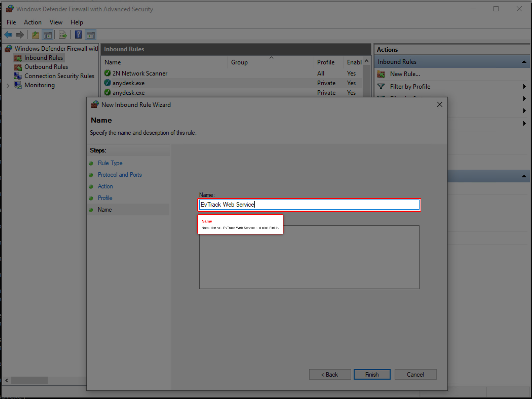This screenshot has width=532, height=399.
Task: Open the Action menu
Action: (33, 22)
